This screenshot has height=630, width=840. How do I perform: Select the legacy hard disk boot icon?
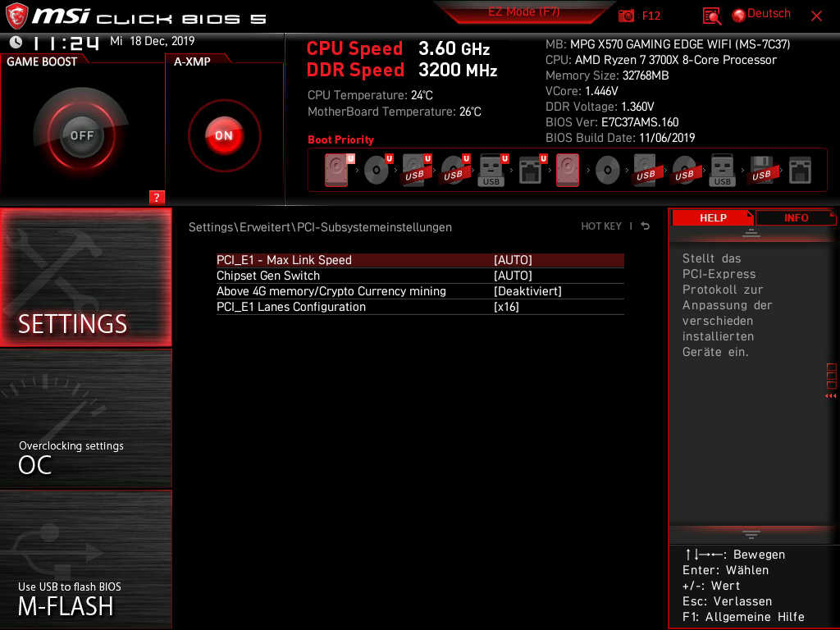[x=568, y=171]
